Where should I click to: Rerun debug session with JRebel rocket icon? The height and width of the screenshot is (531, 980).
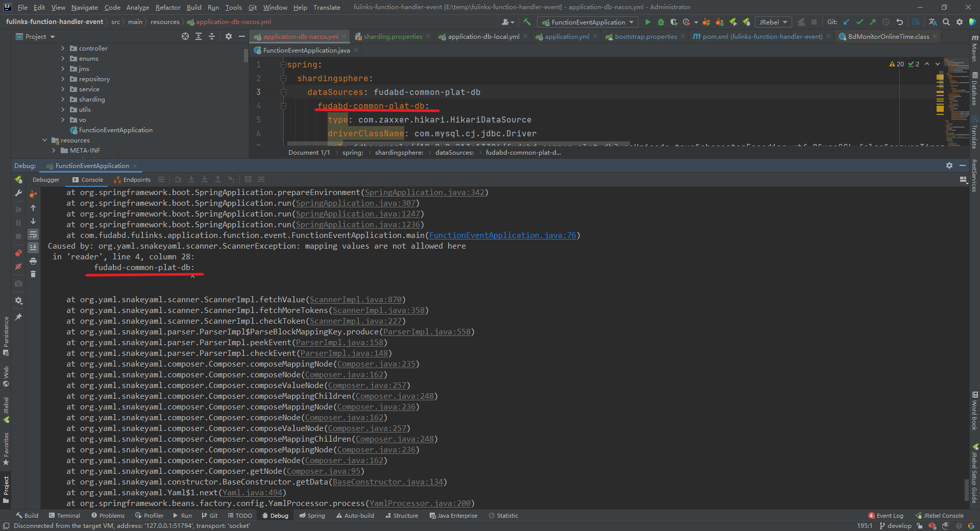point(19,180)
